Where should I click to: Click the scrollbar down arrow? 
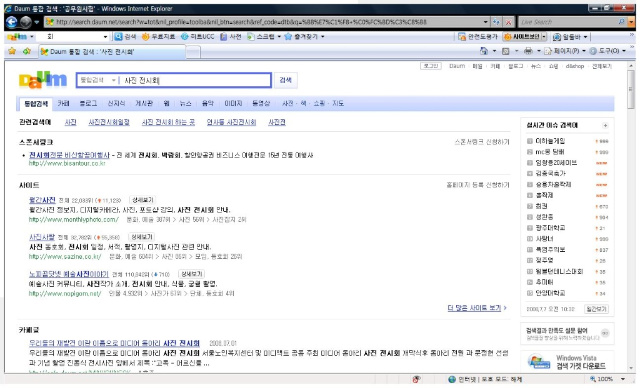tap(631, 368)
